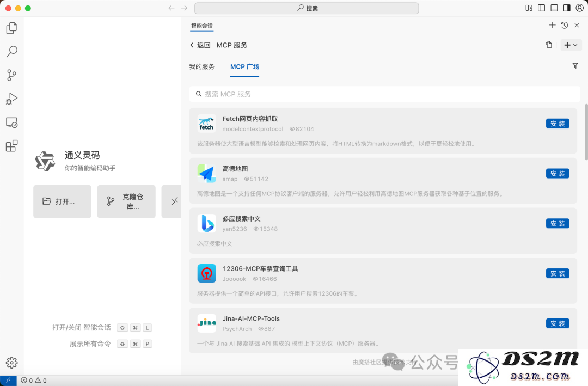Open the Customize Layout icon
The width and height of the screenshot is (588, 386).
[529, 8]
